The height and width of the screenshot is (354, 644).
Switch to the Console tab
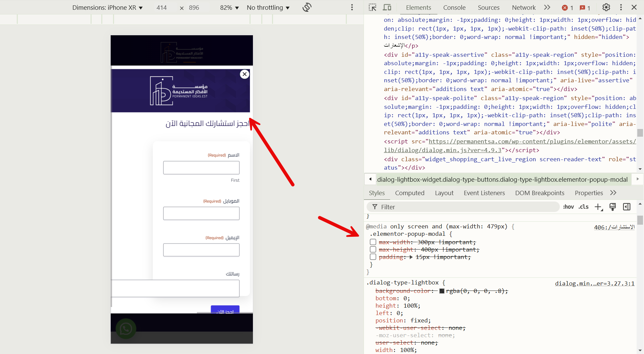tap(454, 7)
